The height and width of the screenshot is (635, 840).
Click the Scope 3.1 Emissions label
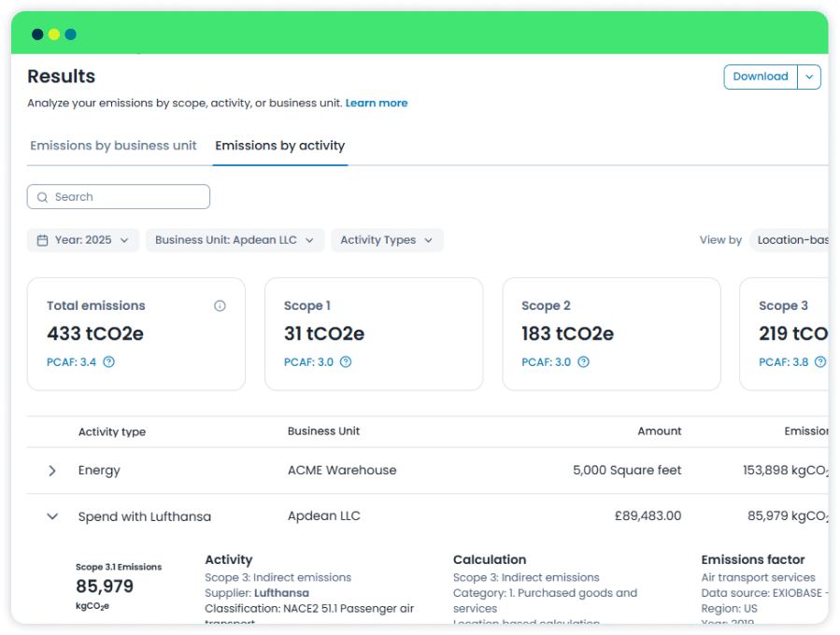119,567
